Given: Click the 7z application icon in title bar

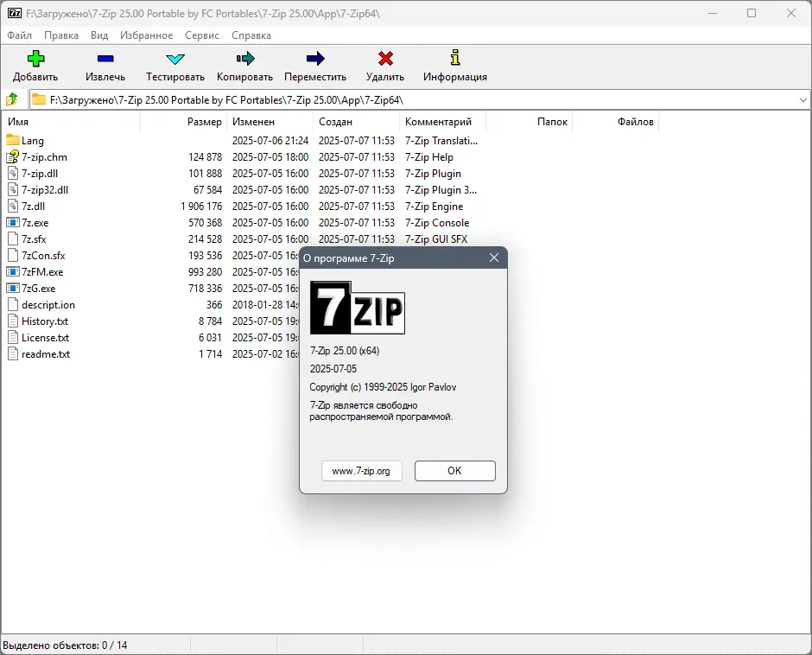Looking at the screenshot, I should tap(14, 13).
